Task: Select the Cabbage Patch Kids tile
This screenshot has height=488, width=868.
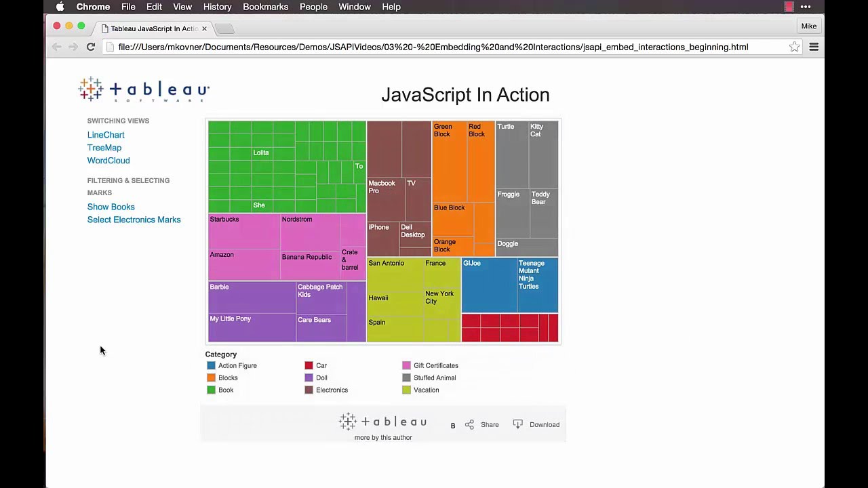Action: 321,298
